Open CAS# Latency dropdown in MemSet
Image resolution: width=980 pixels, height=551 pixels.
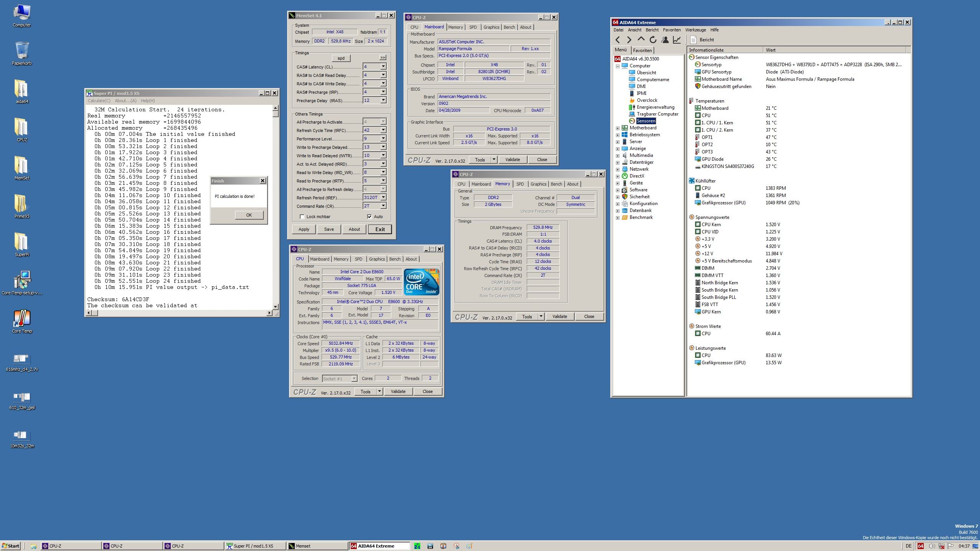click(383, 67)
